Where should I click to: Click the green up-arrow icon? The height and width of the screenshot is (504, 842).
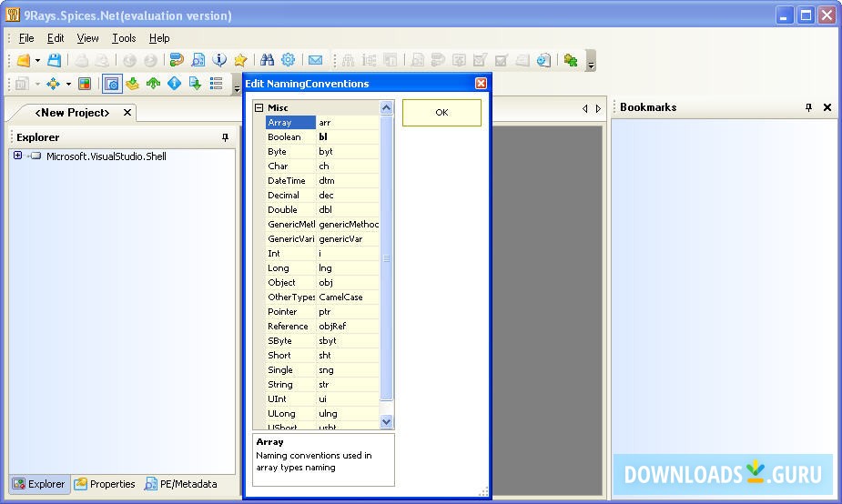coord(154,84)
